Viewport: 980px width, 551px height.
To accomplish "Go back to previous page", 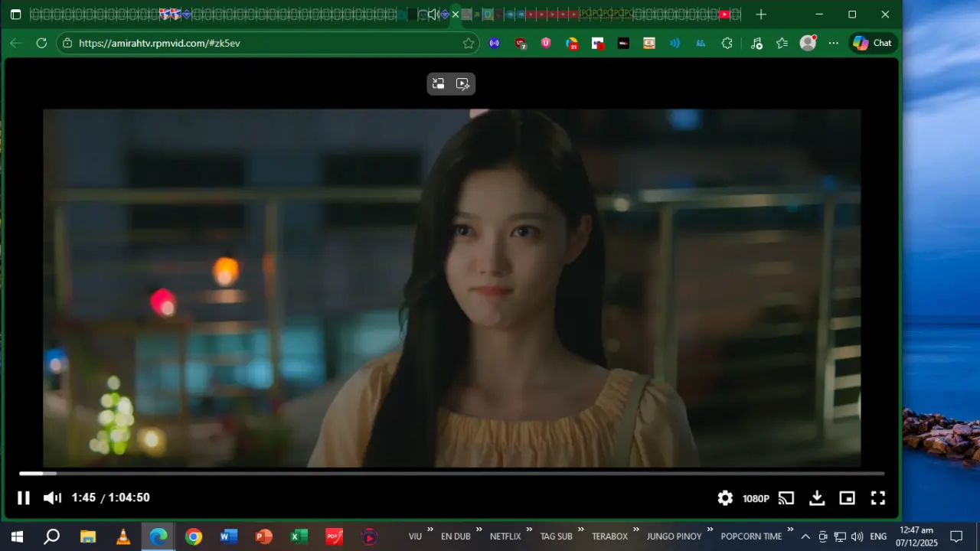I will click(x=15, y=43).
